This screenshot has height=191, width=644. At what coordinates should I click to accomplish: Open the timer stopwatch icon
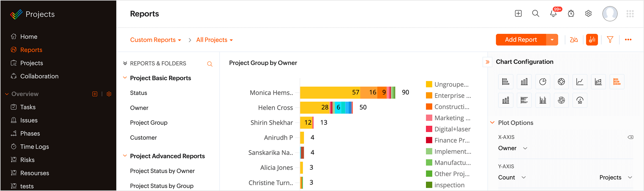571,13
